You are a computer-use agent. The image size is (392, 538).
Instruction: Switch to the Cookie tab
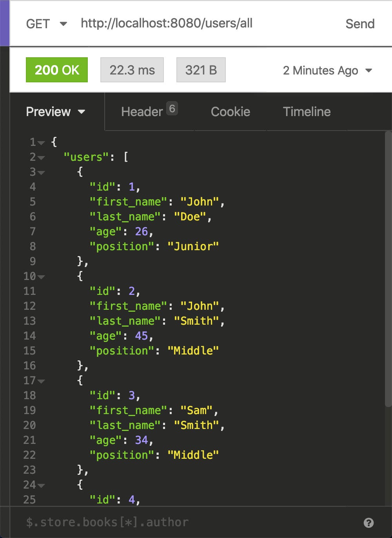coord(230,112)
